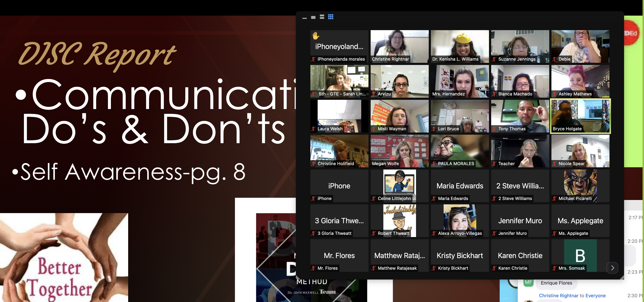Select Mrs. Hernandez video tile

[460, 81]
